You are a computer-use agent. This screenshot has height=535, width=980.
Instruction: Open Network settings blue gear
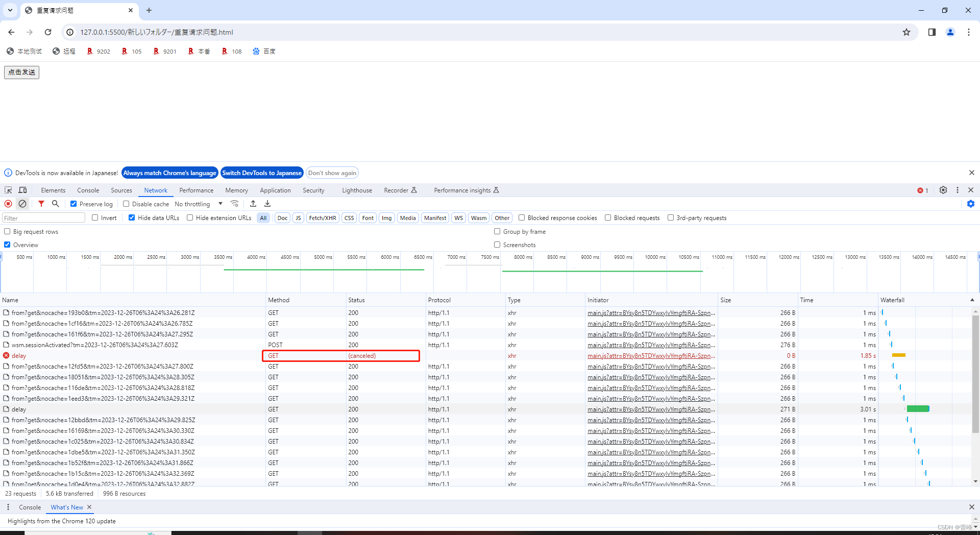(971, 204)
